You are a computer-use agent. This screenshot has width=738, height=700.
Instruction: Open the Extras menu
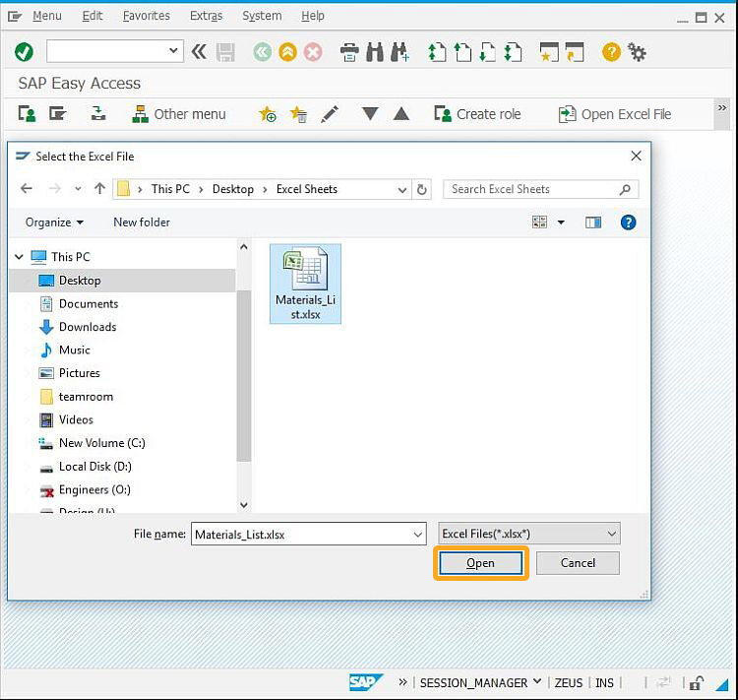[207, 16]
